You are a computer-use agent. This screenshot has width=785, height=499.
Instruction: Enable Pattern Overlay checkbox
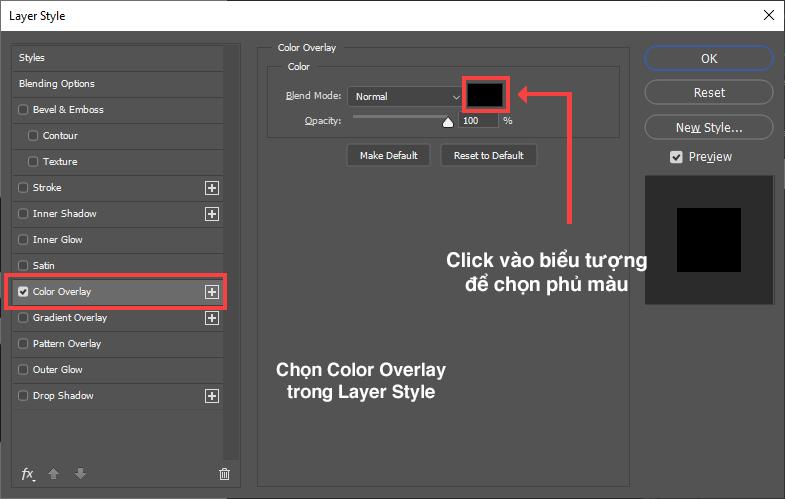tap(23, 343)
